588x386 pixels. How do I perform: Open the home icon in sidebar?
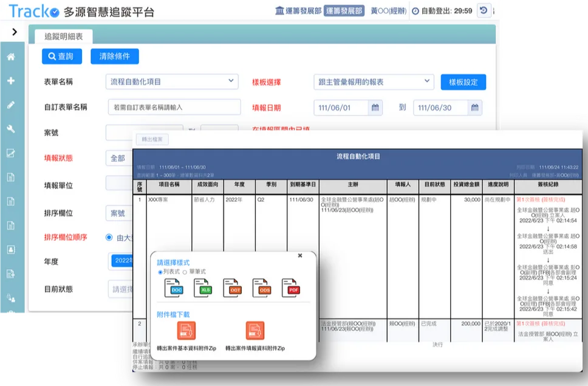(x=11, y=57)
